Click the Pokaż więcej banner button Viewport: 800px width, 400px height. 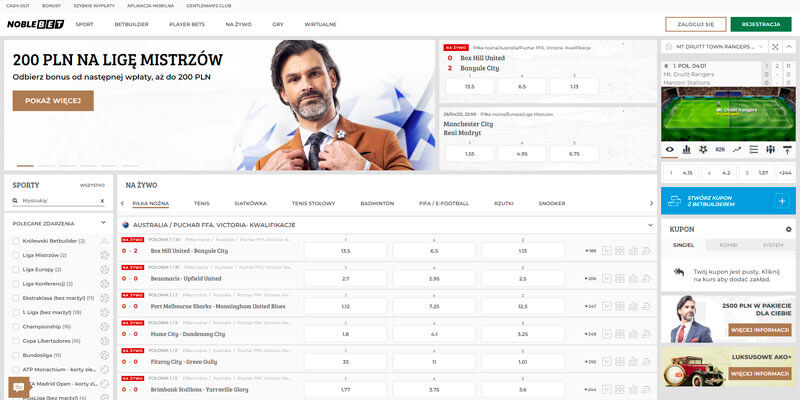tap(53, 101)
